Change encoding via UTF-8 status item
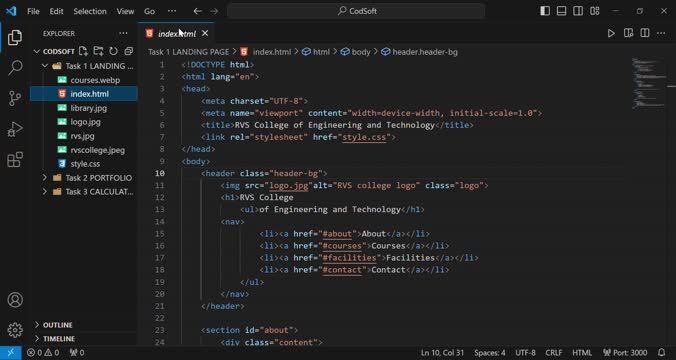Viewport: 676px width, 360px height. pyautogui.click(x=526, y=353)
